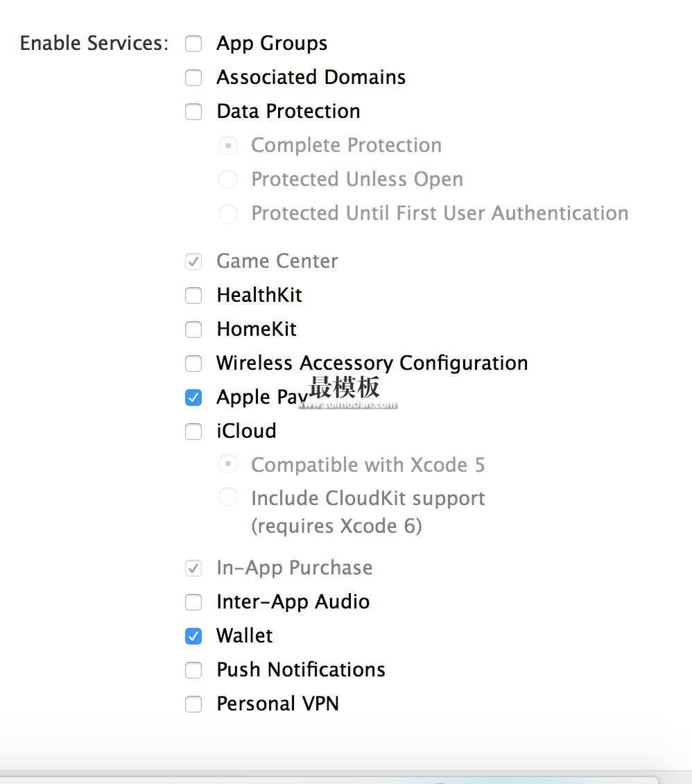Tick the Push Notifications checkbox
This screenshot has width=692, height=784.
pos(193,670)
